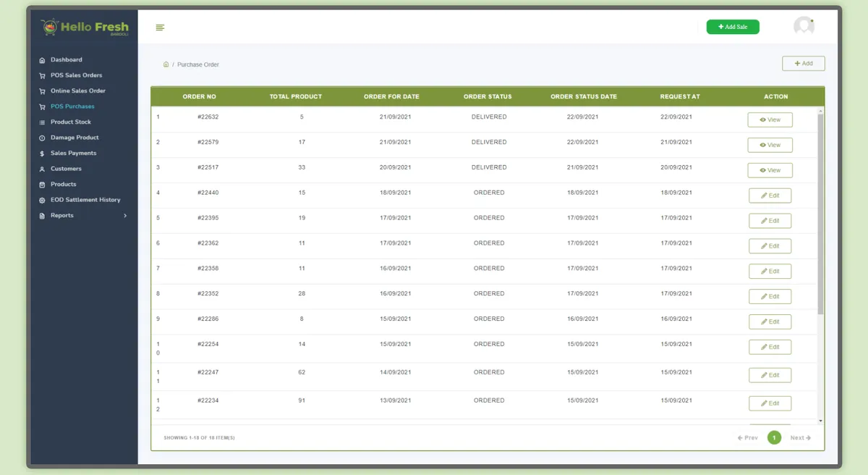
Task: Click the Online Sales Order cart icon
Action: [42, 91]
